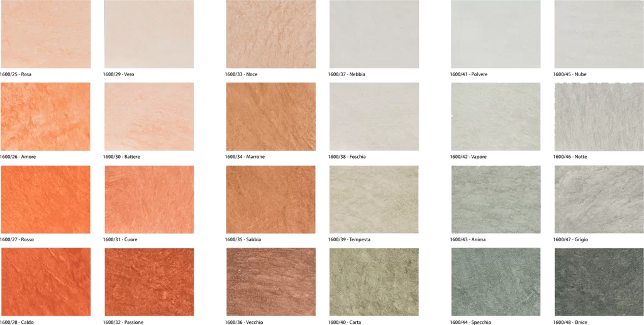This screenshot has height=325, width=644.
Task: Click the '1600/45 - Nube' label
Action: [570, 74]
